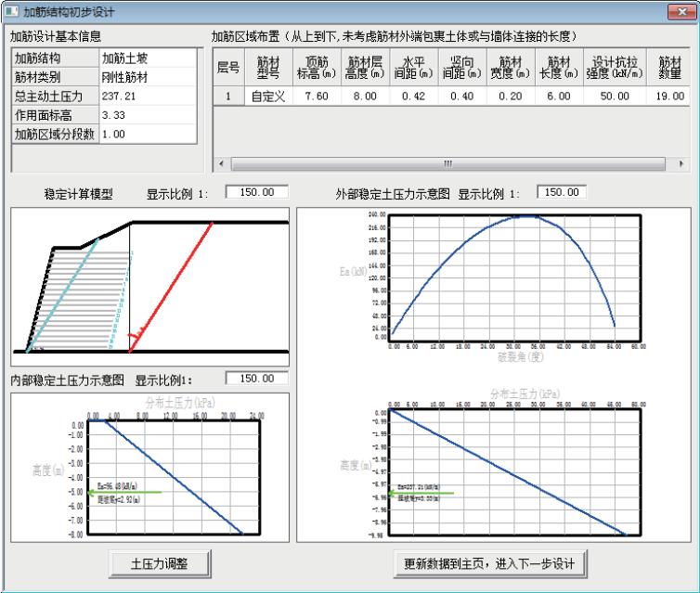Click the 加筋区域分段数 value 1.00
Image resolution: width=700 pixels, height=593 pixels.
(147, 134)
